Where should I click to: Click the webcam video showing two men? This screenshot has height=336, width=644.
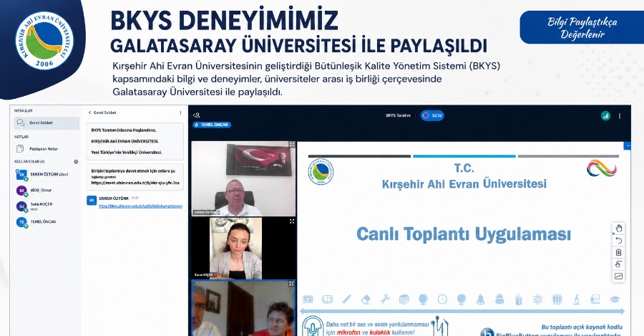pos(243,309)
